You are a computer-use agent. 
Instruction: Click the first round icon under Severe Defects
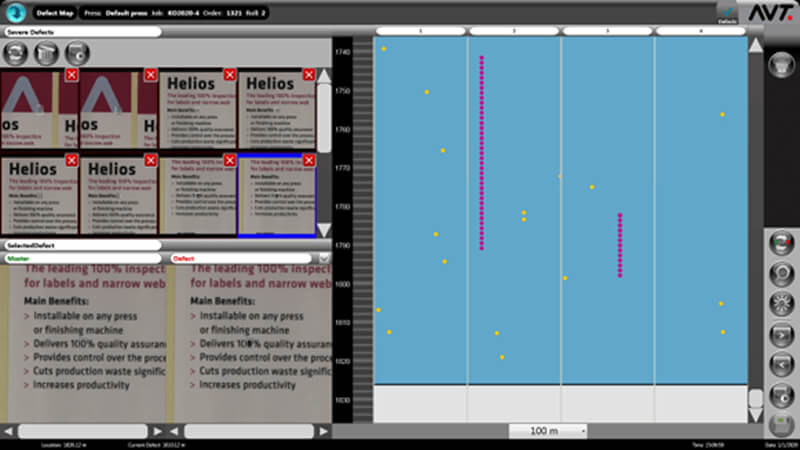click(x=17, y=54)
